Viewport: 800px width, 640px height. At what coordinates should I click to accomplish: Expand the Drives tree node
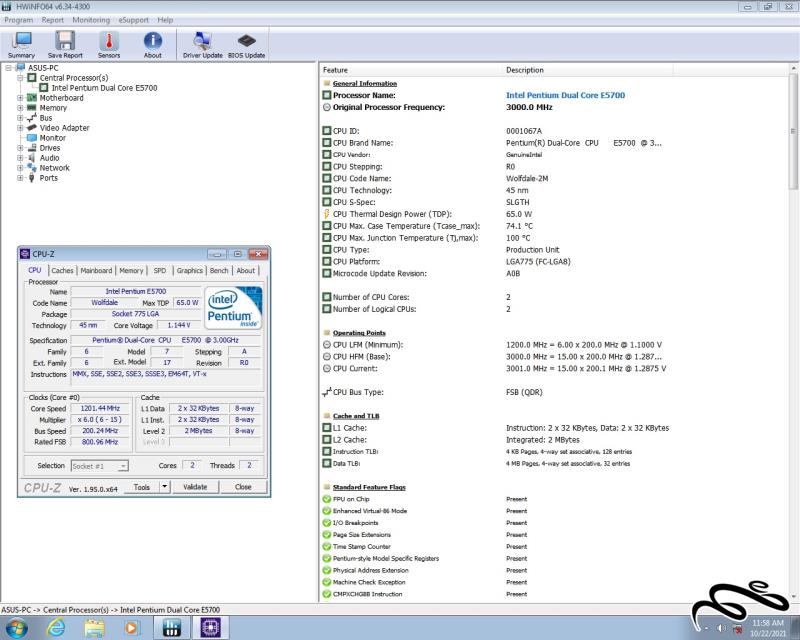20,147
